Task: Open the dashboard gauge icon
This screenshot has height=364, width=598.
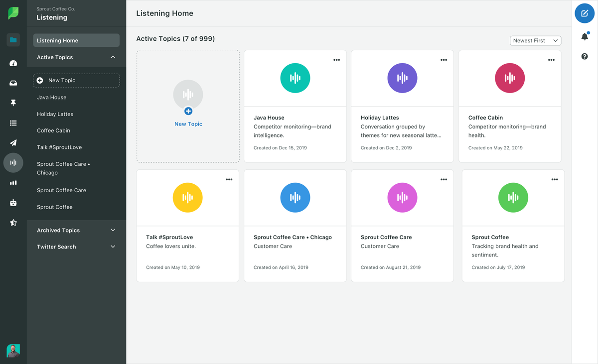Action: [x=13, y=63]
